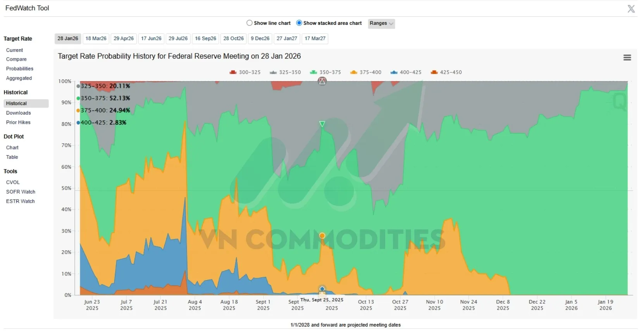The image size is (644, 332).
Task: Toggle the 300-325 legend series icon
Action: pos(233,72)
